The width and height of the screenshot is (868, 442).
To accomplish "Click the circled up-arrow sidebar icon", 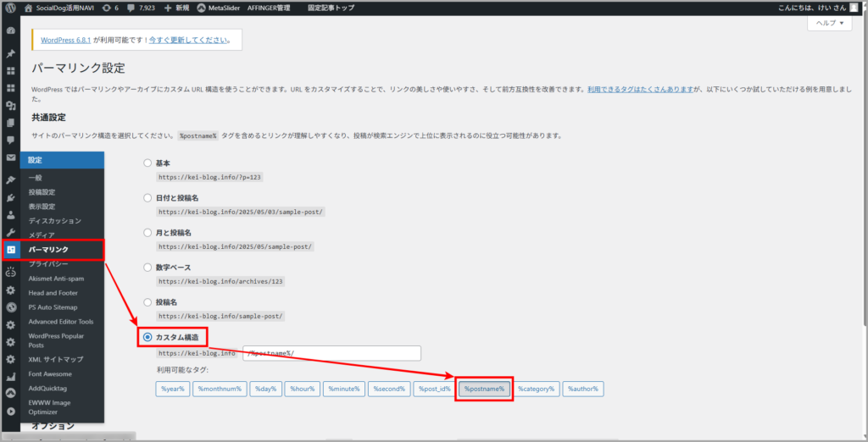I will 10,394.
